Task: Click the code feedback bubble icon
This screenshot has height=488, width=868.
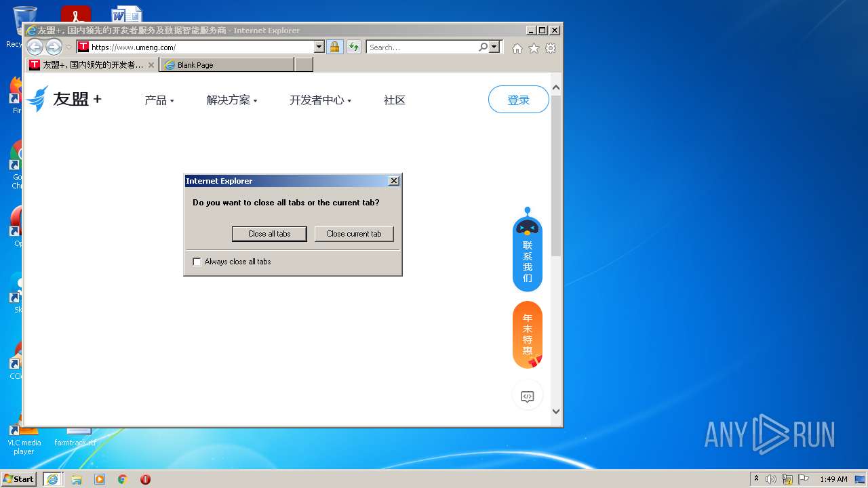Action: point(528,396)
